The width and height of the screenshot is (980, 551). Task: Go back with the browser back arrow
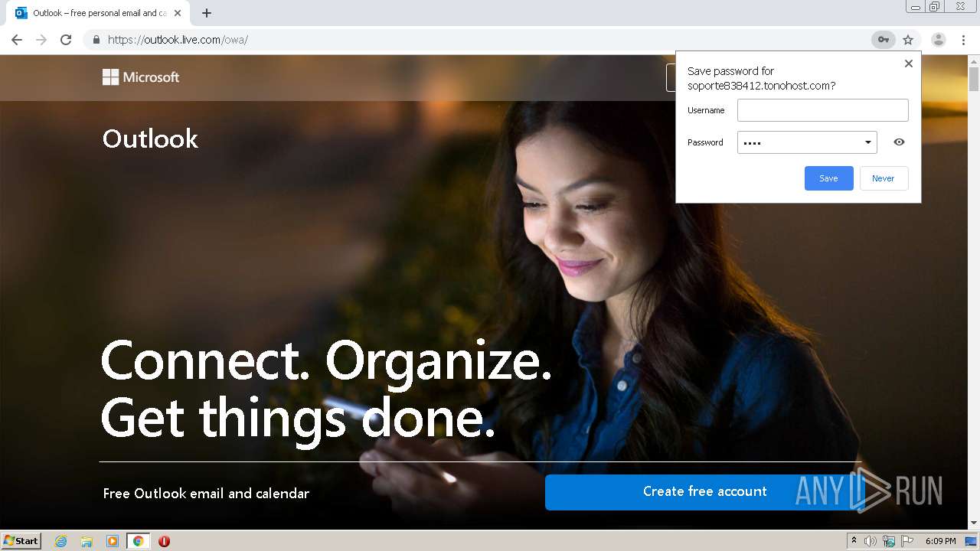pyautogui.click(x=17, y=40)
